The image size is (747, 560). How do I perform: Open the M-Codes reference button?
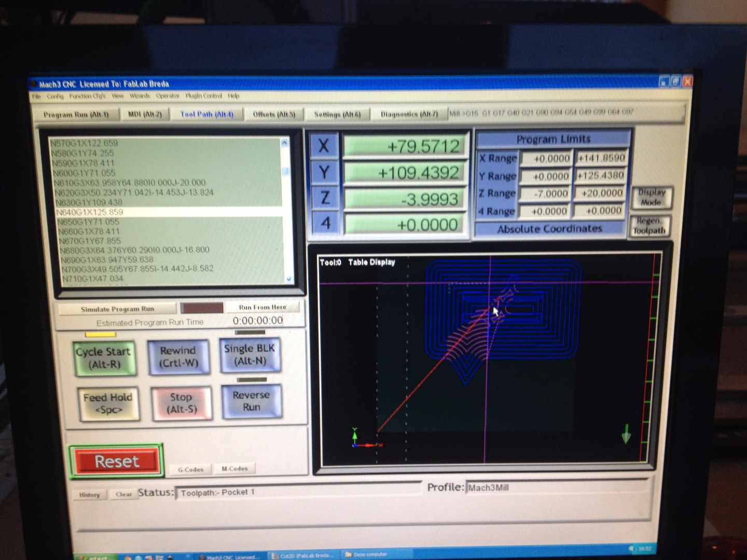tap(234, 468)
